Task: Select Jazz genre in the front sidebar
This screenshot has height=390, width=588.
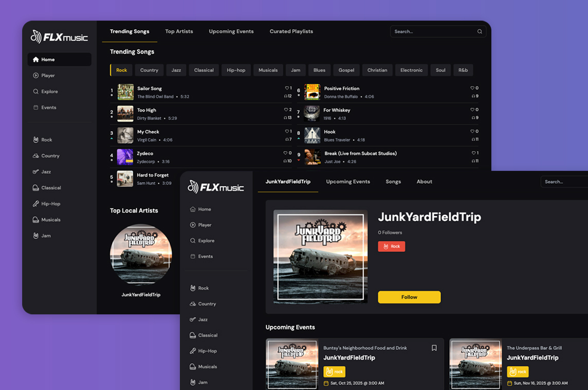Action: click(204, 320)
